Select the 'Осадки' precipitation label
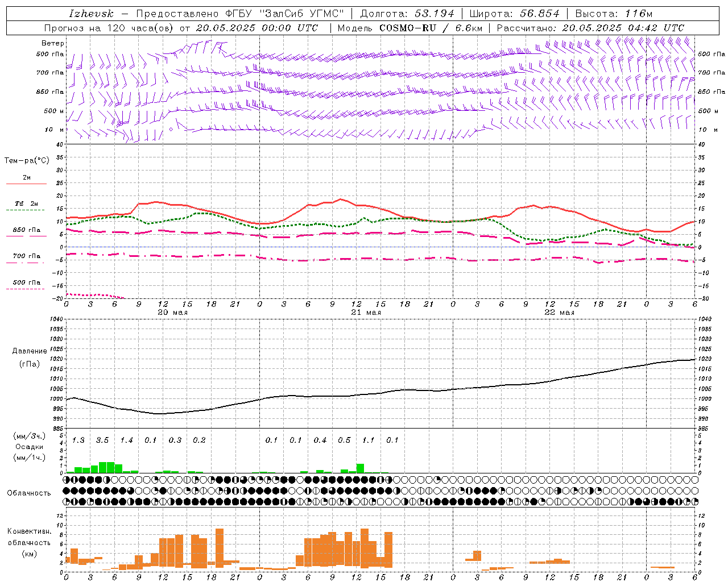728x582 pixels. (30, 447)
